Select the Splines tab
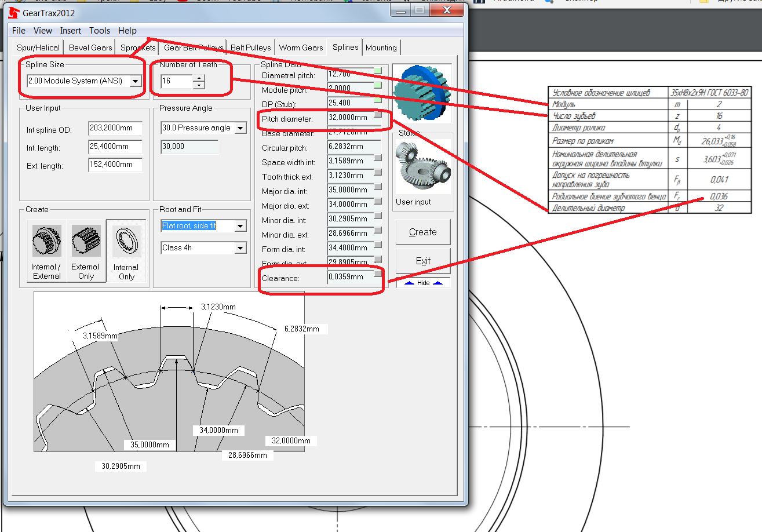 coord(345,47)
